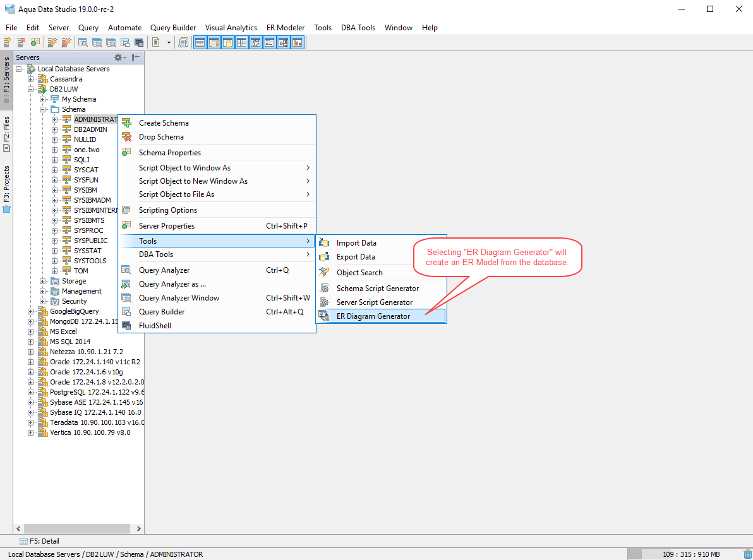Screen dimensions: 753x560
Task: Click the memory usage bar in status bar
Action: click(685, 554)
